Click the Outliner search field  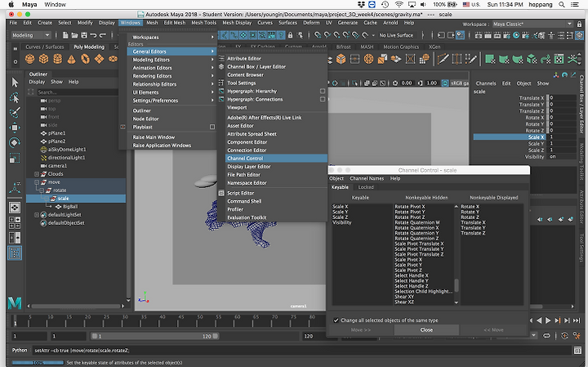(78, 92)
